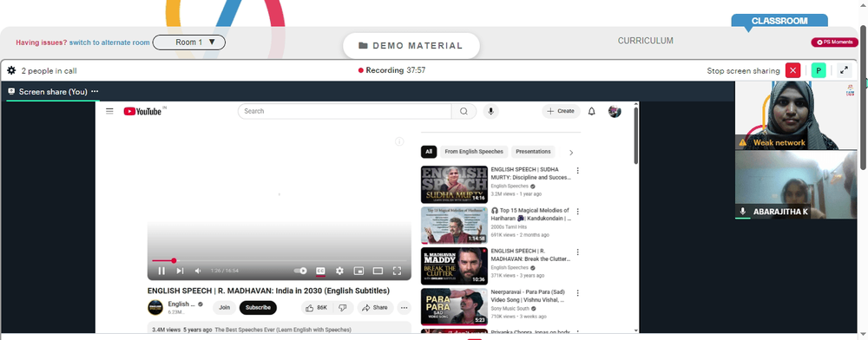The image size is (868, 340).
Task: Expand call view to fullscreen
Action: (844, 71)
